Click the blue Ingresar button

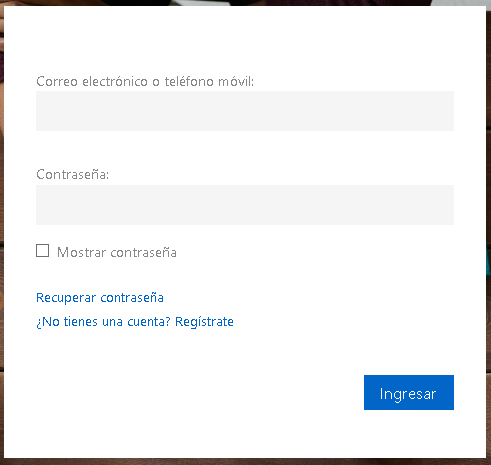(x=409, y=392)
